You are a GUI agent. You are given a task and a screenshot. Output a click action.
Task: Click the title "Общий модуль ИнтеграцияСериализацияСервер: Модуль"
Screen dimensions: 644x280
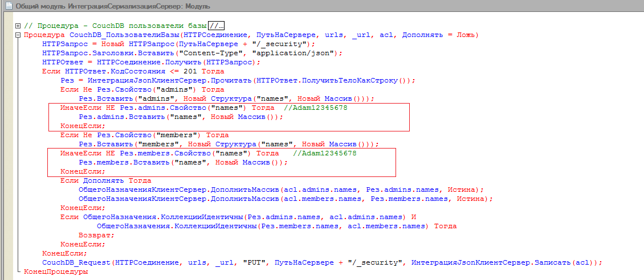tap(113, 7)
